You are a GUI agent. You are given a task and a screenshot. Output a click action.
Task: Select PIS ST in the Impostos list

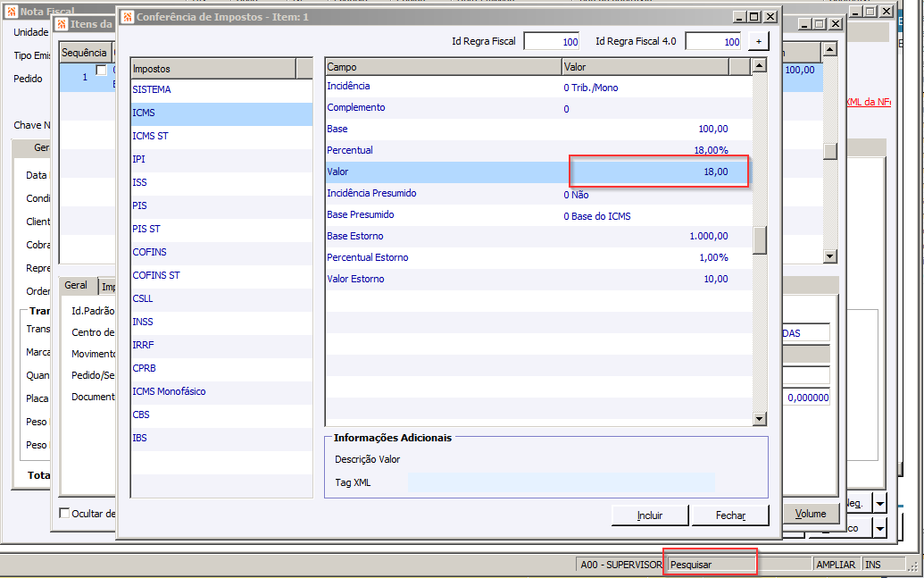(x=221, y=229)
